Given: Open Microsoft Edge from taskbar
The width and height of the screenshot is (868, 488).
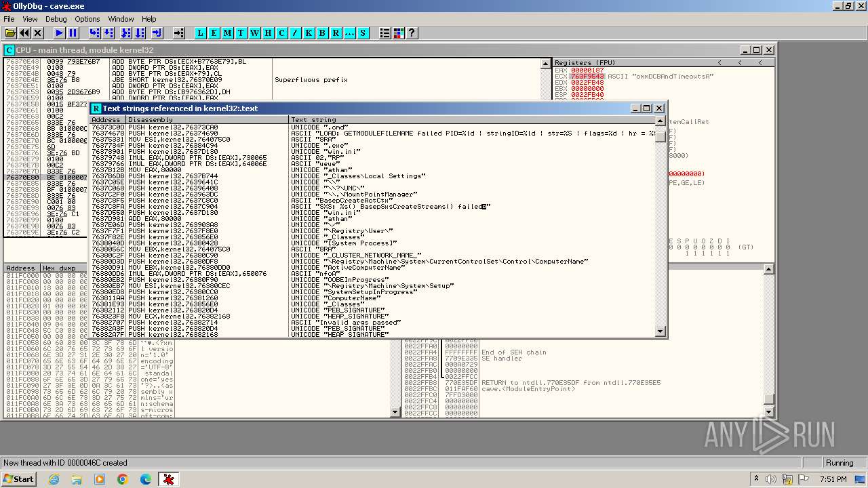Looking at the screenshot, I should pos(145,479).
